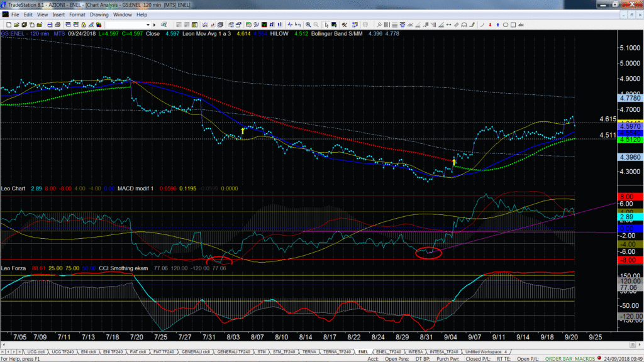Switch to the ENEL_TF240 workspace tab

pyautogui.click(x=389, y=352)
